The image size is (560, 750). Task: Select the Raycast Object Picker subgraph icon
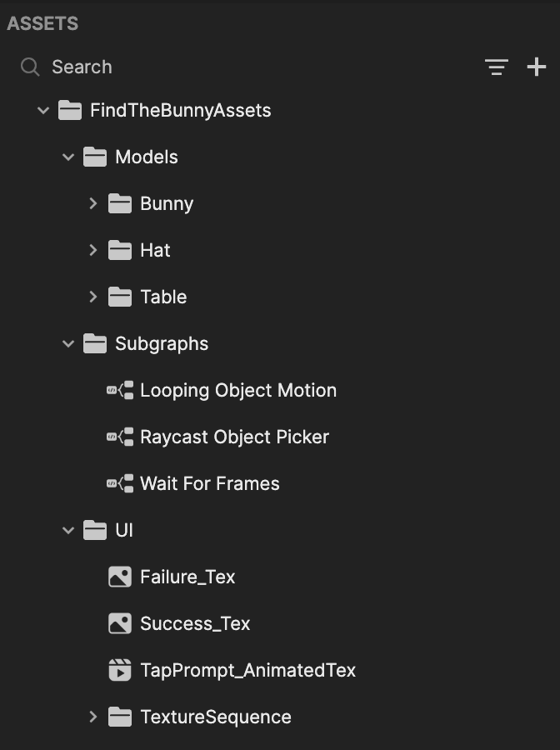pyautogui.click(x=120, y=437)
